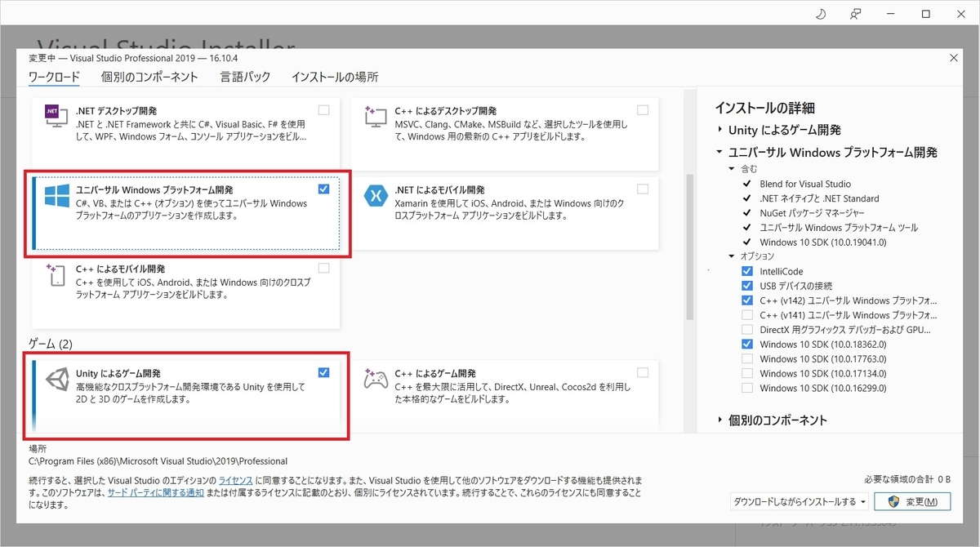The width and height of the screenshot is (980, 547).
Task: Click the shield icon on the 変更 button
Action: click(893, 501)
